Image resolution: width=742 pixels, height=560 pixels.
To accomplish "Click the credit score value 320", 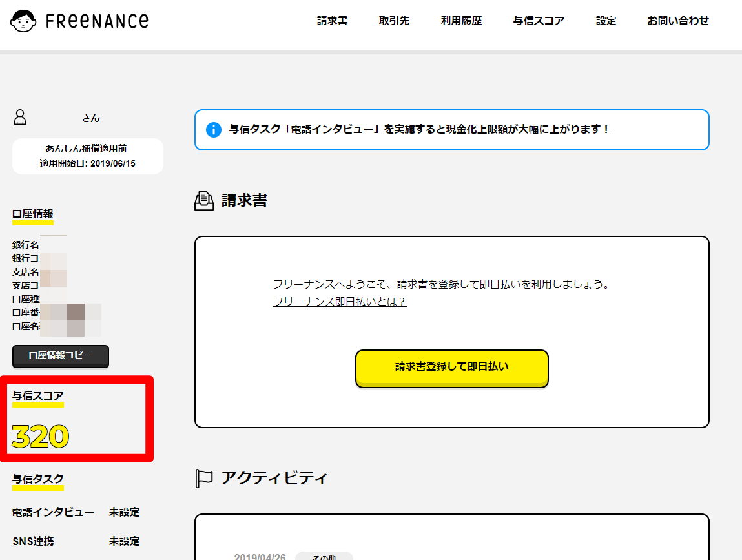I will (x=40, y=437).
